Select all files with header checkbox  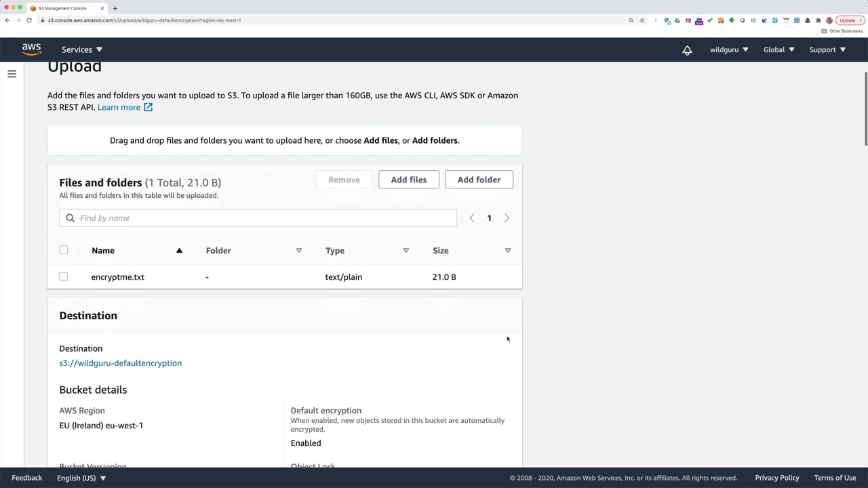64,250
